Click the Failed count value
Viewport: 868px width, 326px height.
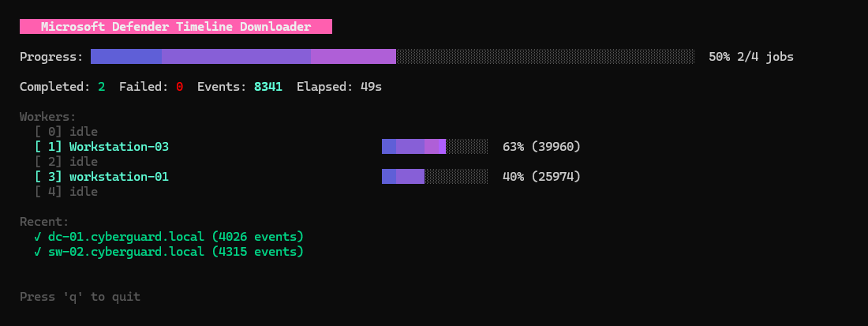pyautogui.click(x=179, y=87)
